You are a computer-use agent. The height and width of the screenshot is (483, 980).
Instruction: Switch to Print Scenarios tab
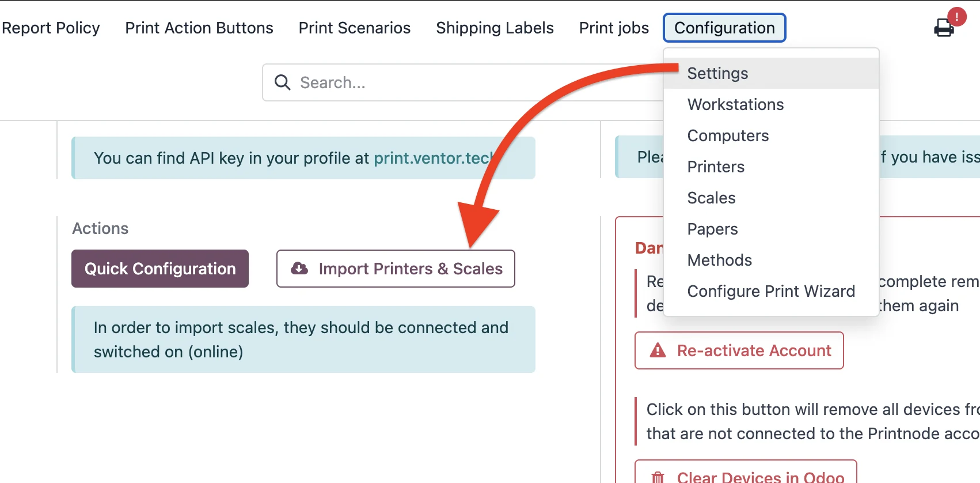[x=355, y=28]
